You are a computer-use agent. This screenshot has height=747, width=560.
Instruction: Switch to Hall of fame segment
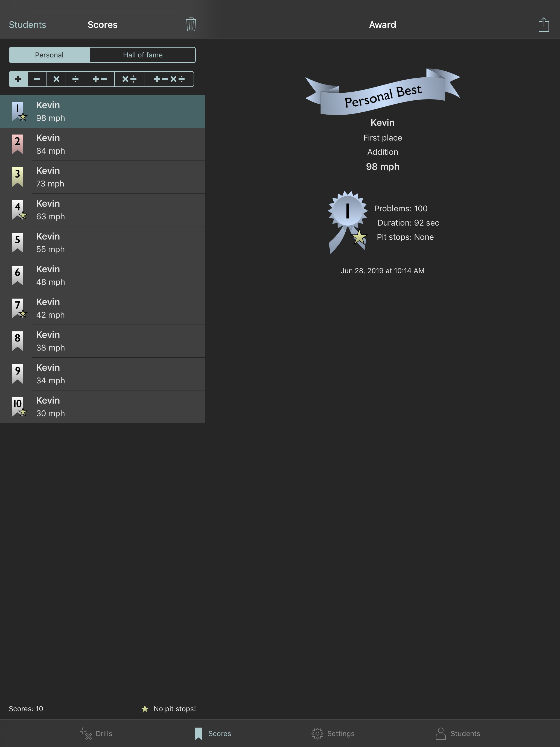coord(142,55)
